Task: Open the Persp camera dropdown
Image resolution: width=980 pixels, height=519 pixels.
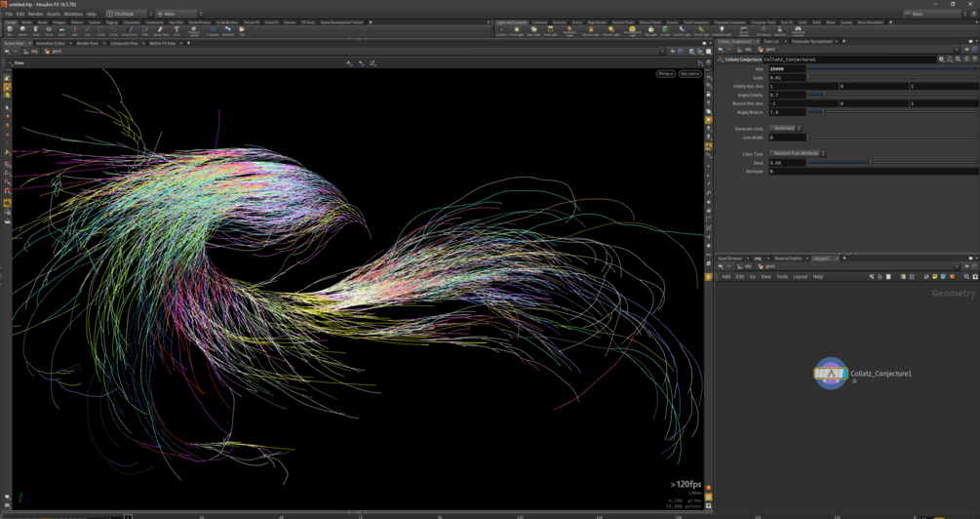Action: [x=665, y=74]
